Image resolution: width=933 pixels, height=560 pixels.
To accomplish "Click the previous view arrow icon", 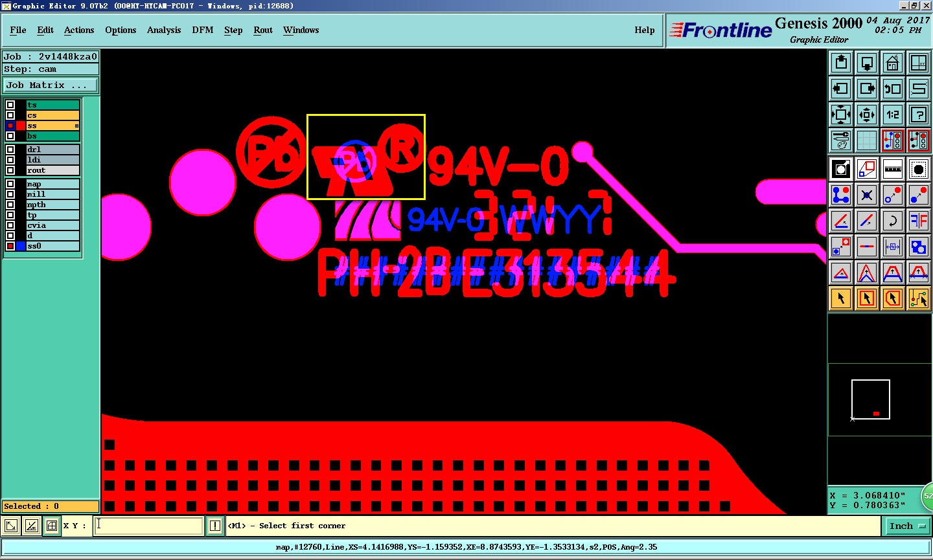I will coord(893,89).
